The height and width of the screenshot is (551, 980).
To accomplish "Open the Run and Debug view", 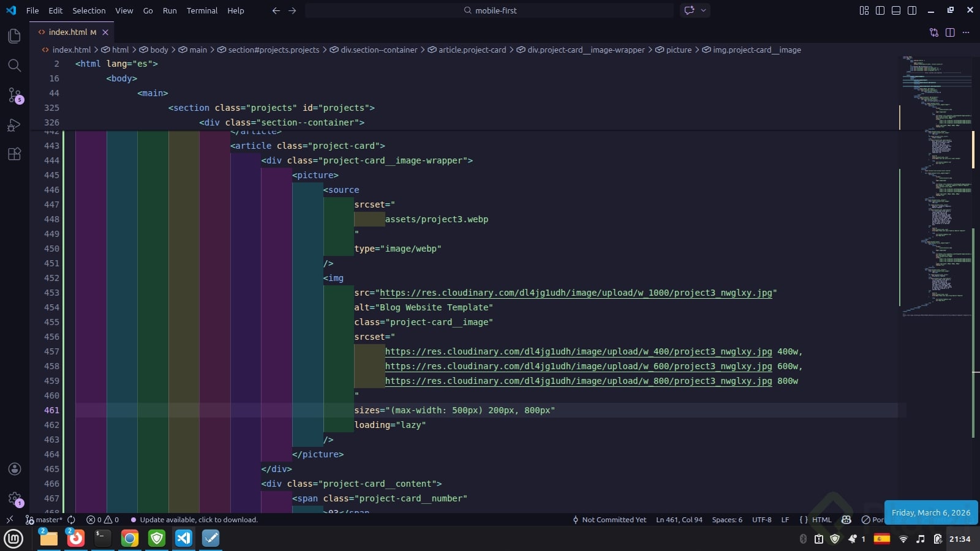I will [x=14, y=125].
